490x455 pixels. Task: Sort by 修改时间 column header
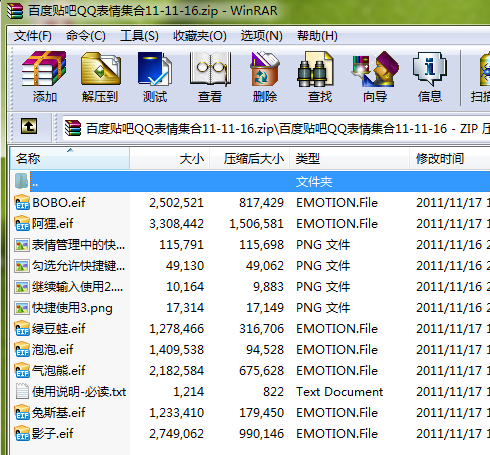(450, 159)
